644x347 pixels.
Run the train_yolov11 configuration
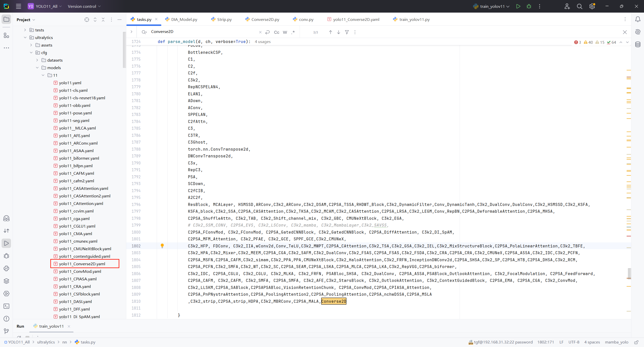(518, 6)
